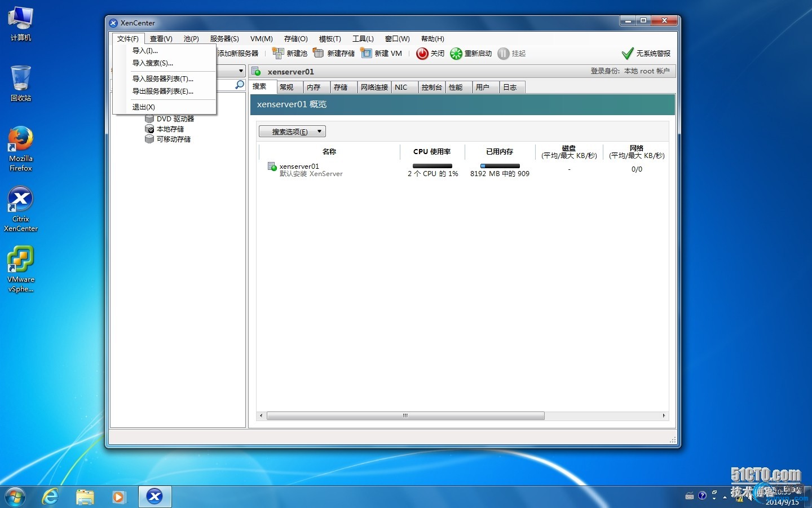Open Citrix XenCenter desktop shortcut
The height and width of the screenshot is (508, 812).
(21, 209)
